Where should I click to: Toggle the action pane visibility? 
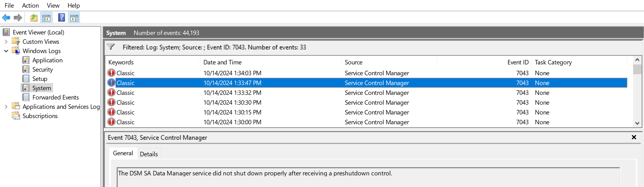tap(74, 18)
